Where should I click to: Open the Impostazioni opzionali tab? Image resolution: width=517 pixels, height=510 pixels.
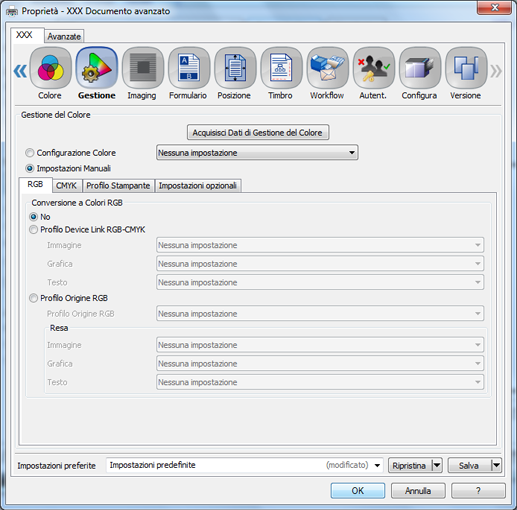[x=198, y=186]
